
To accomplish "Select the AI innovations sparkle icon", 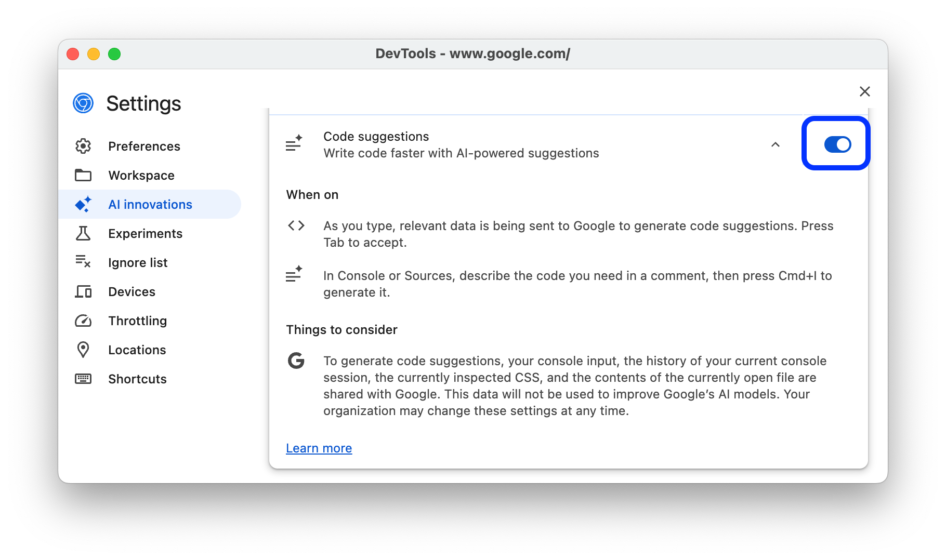I will point(84,204).
